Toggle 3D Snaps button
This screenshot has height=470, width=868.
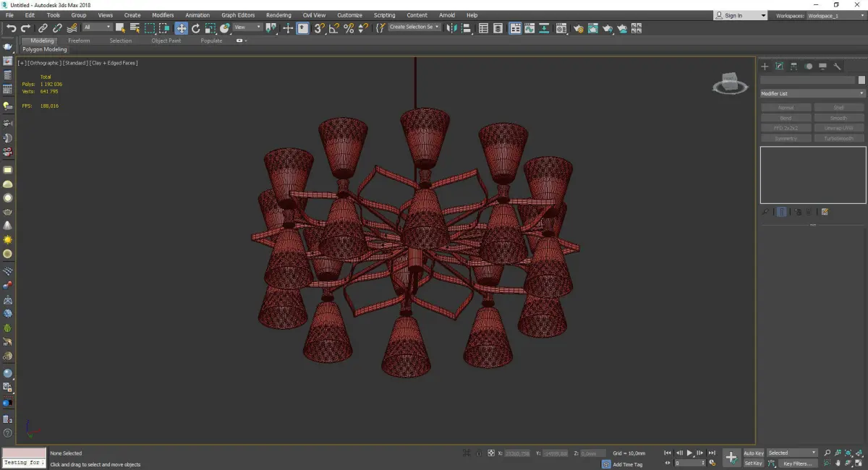(318, 28)
